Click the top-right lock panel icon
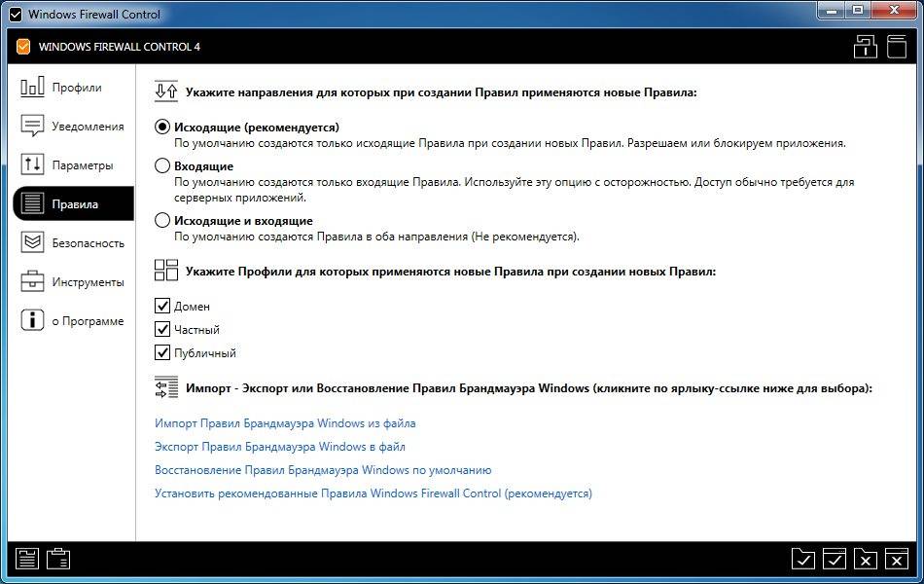924x584 pixels. click(x=865, y=47)
